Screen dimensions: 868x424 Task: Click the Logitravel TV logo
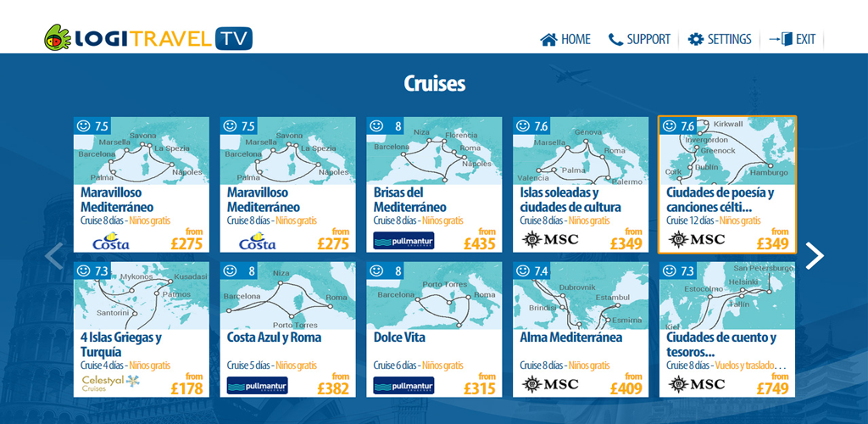(x=149, y=38)
